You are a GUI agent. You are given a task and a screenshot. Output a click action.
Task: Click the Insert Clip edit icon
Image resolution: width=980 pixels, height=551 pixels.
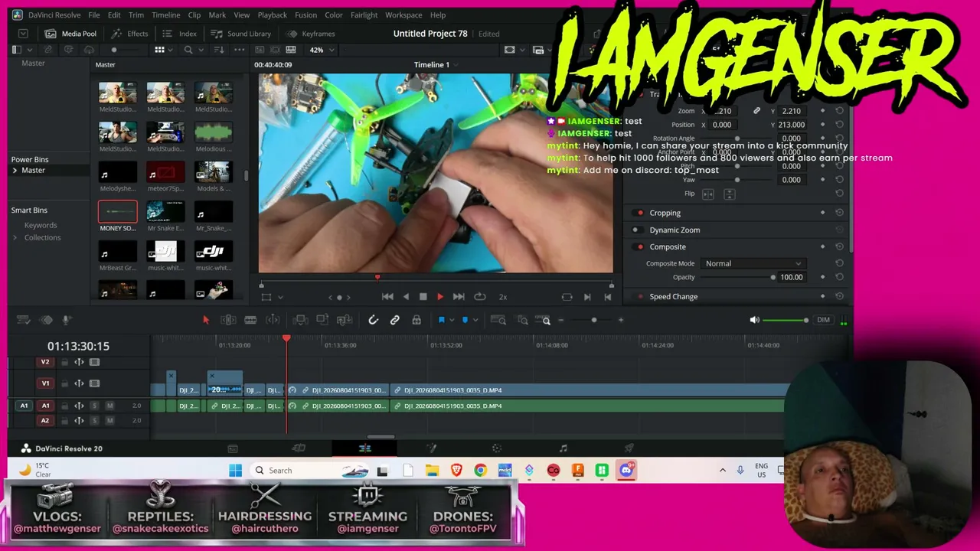coord(301,320)
